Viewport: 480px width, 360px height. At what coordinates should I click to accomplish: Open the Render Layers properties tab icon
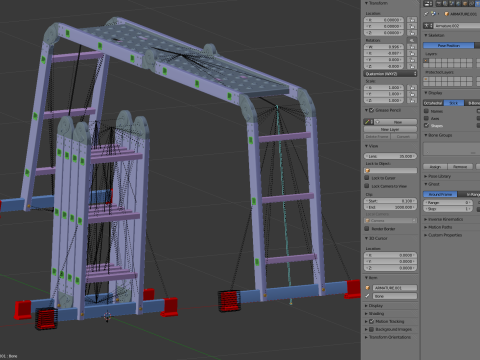[446, 4]
